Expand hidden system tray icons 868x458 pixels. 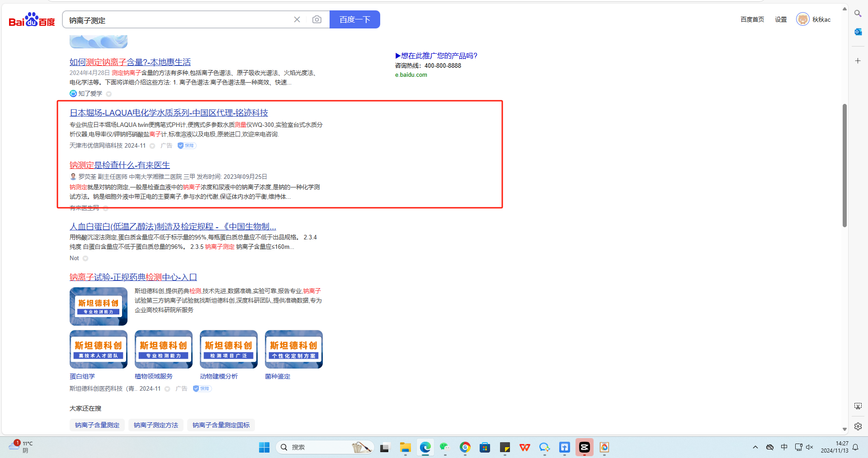(755, 447)
